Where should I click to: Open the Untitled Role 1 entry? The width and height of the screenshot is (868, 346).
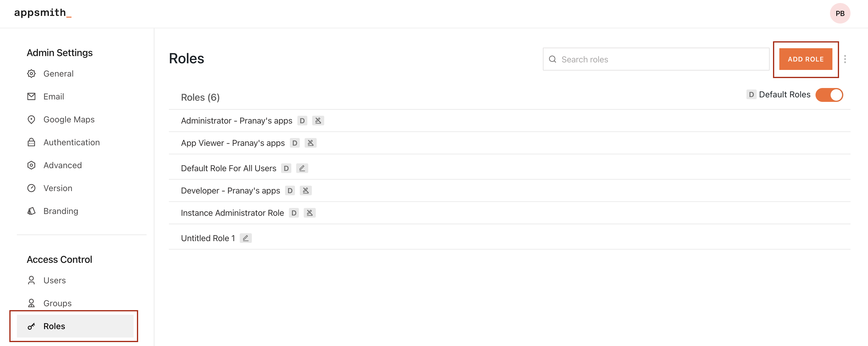(207, 238)
